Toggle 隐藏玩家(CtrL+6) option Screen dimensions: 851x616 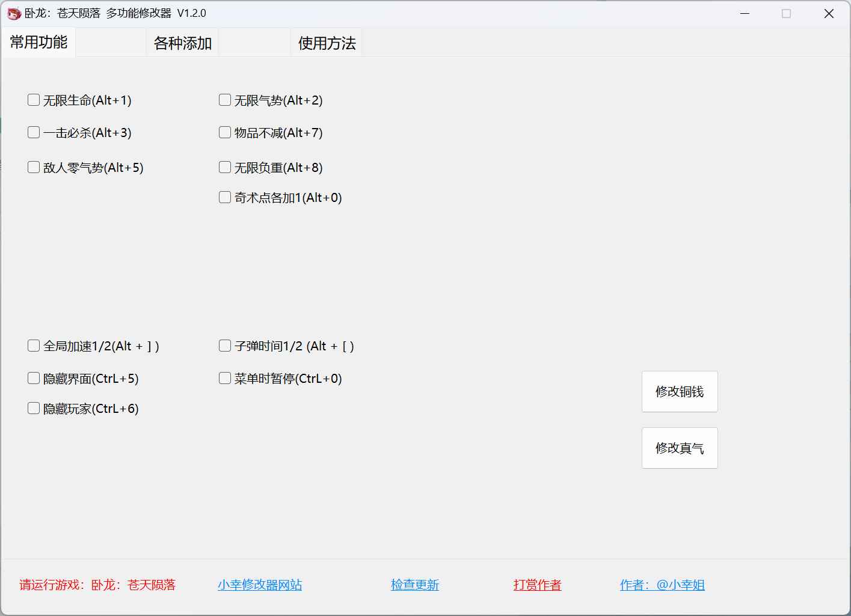point(34,408)
